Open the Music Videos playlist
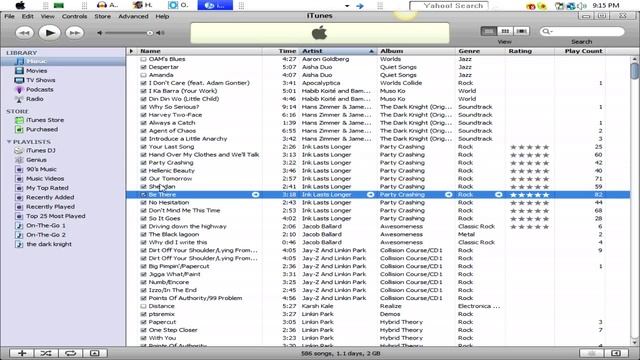640x360 pixels. (45, 178)
